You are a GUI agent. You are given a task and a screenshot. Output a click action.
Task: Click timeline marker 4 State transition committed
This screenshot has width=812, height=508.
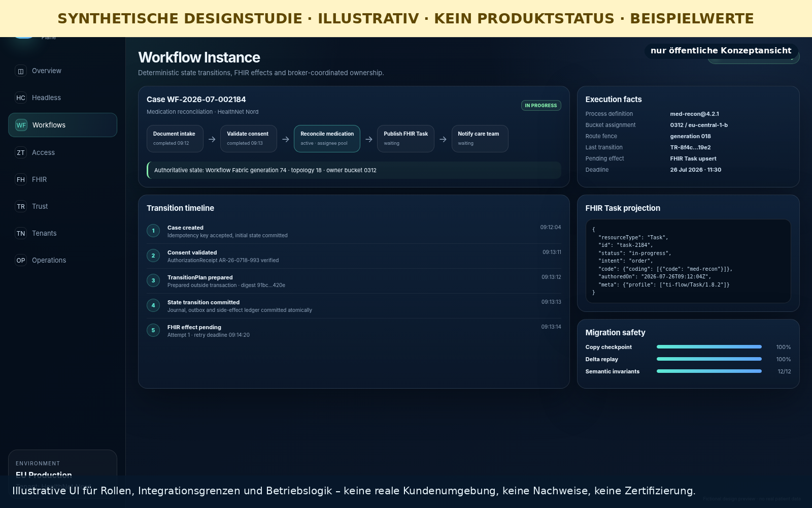[x=153, y=305]
